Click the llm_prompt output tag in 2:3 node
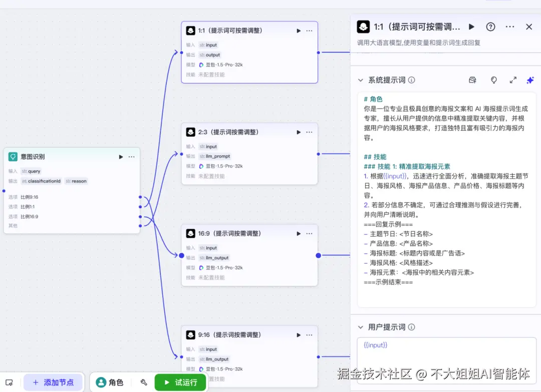This screenshot has height=392, width=541. [215, 156]
